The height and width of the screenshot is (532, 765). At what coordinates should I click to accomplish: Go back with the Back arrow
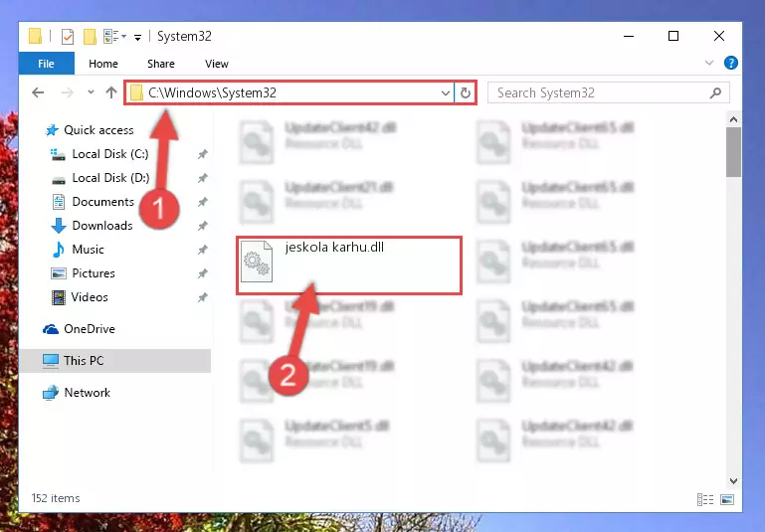point(38,92)
